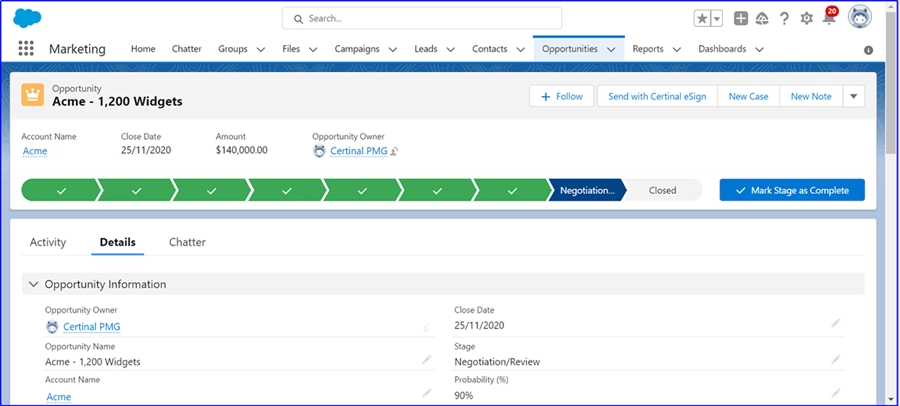Open the Setup gear icon

point(806,18)
